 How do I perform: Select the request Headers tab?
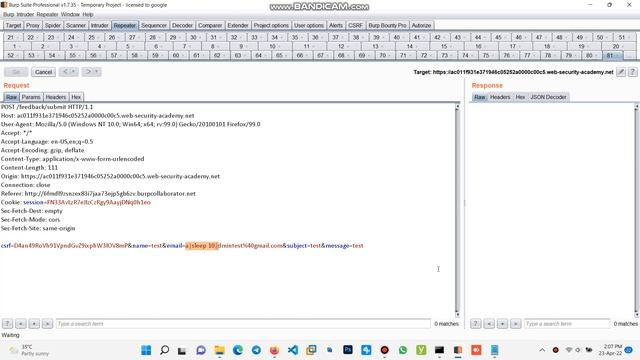pyautogui.click(x=56, y=97)
